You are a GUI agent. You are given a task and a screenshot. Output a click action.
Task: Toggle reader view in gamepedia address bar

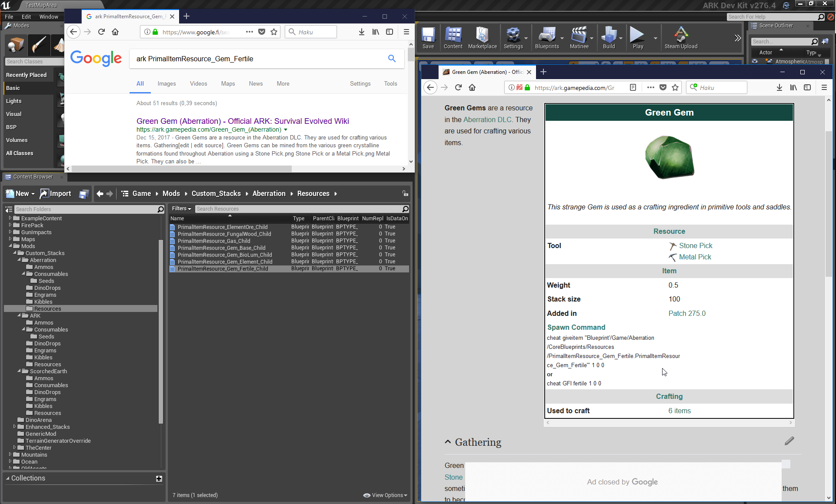633,87
